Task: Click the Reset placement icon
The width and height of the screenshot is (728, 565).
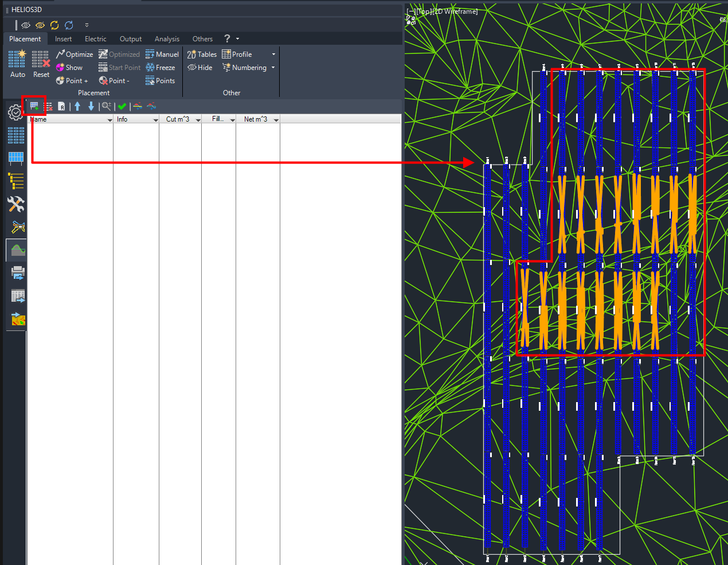Action: [x=41, y=64]
